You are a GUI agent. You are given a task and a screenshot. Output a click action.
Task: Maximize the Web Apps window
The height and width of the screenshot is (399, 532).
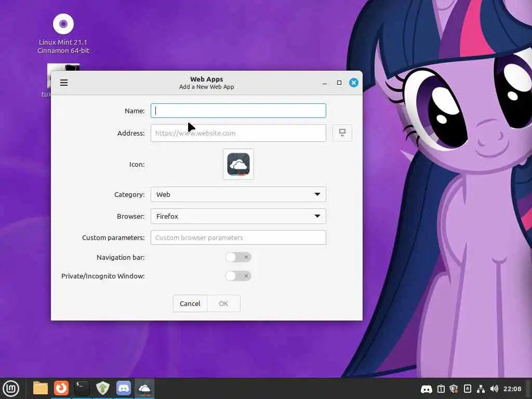(x=339, y=83)
